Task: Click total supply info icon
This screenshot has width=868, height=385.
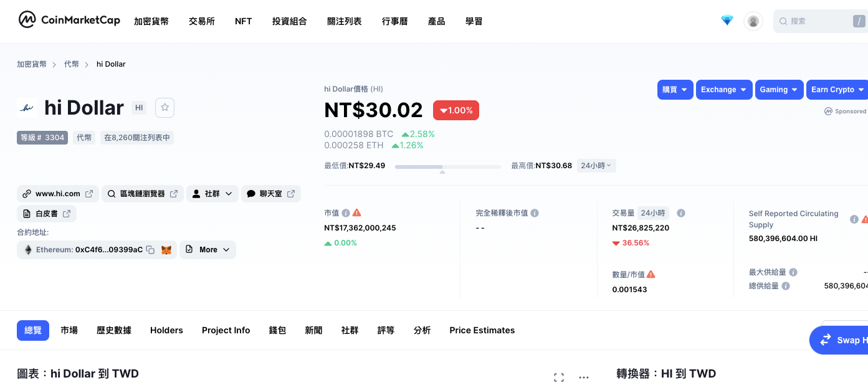Action: click(786, 286)
